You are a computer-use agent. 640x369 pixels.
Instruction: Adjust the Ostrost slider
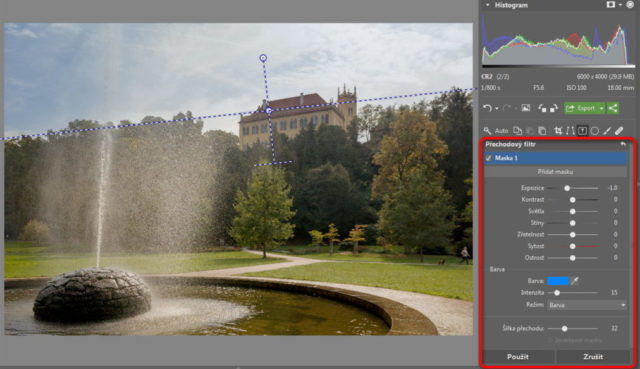pos(572,258)
